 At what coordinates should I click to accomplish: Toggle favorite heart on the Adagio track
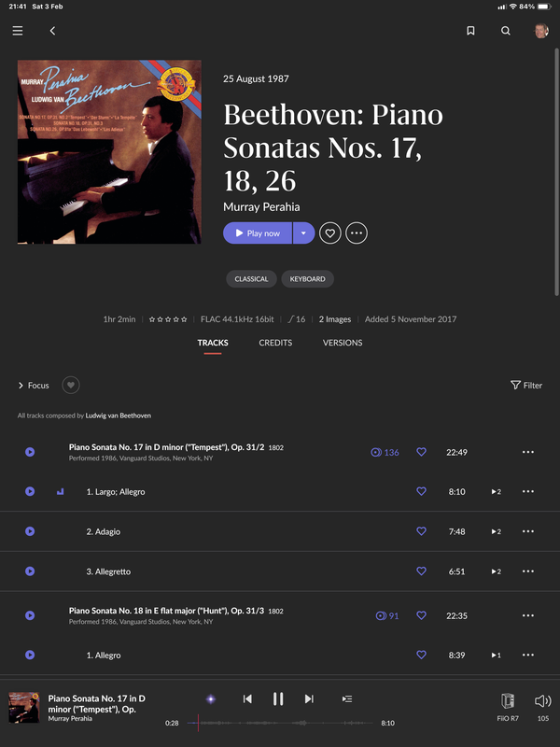click(422, 530)
